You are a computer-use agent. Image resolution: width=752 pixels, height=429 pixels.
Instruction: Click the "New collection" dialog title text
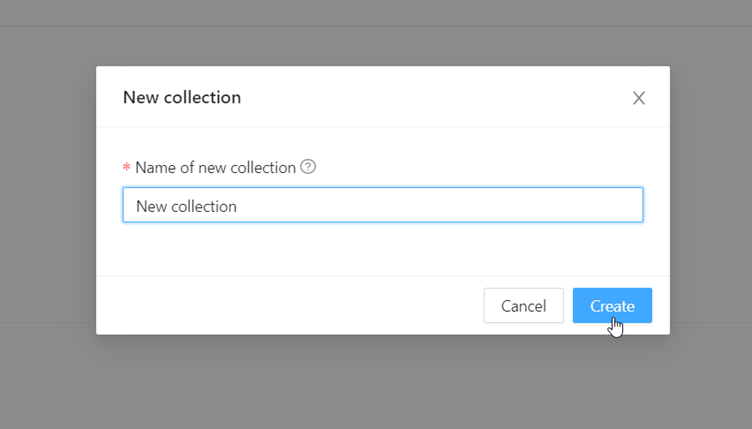[181, 97]
